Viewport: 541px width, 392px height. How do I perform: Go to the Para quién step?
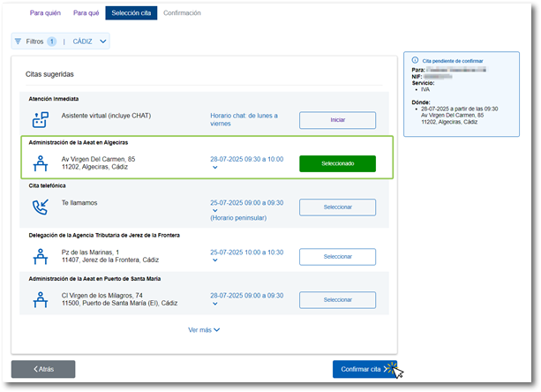[44, 13]
